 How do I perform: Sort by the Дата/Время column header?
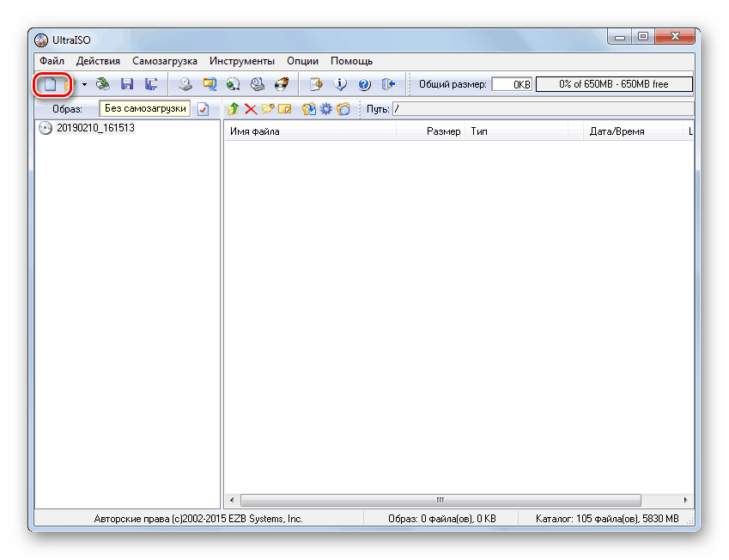pyautogui.click(x=632, y=131)
